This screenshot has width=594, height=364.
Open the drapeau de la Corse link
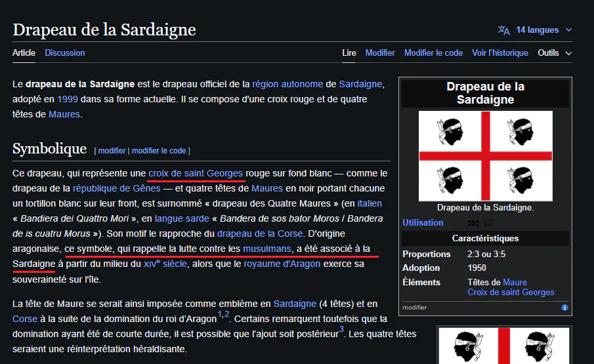coord(260,234)
